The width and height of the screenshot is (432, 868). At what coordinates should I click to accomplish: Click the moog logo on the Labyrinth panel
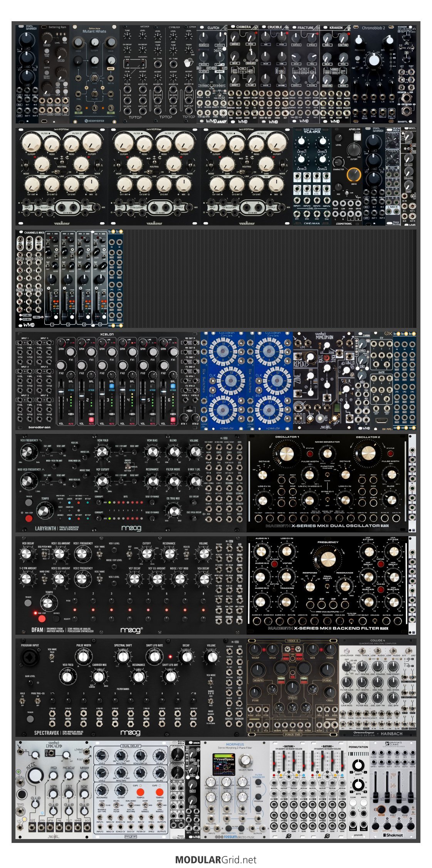[131, 528]
